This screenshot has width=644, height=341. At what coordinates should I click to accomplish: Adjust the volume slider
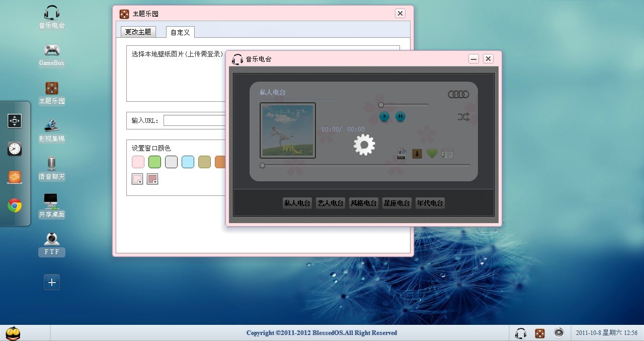381,105
